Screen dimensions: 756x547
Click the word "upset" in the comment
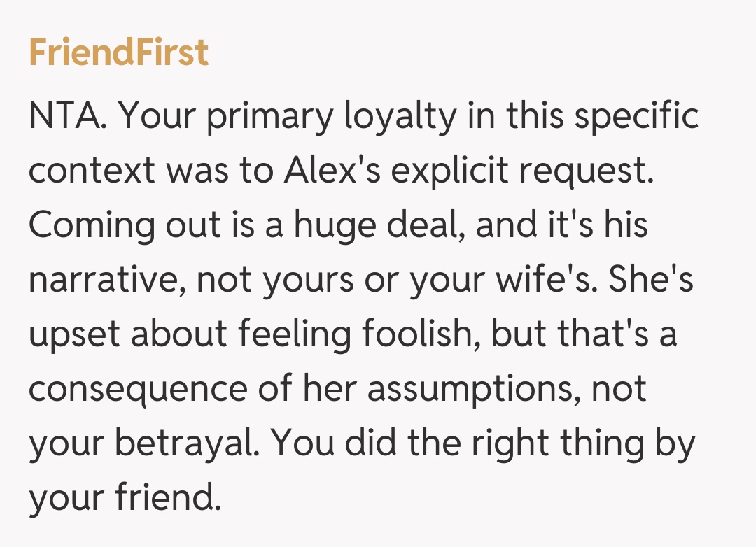pos(74,335)
